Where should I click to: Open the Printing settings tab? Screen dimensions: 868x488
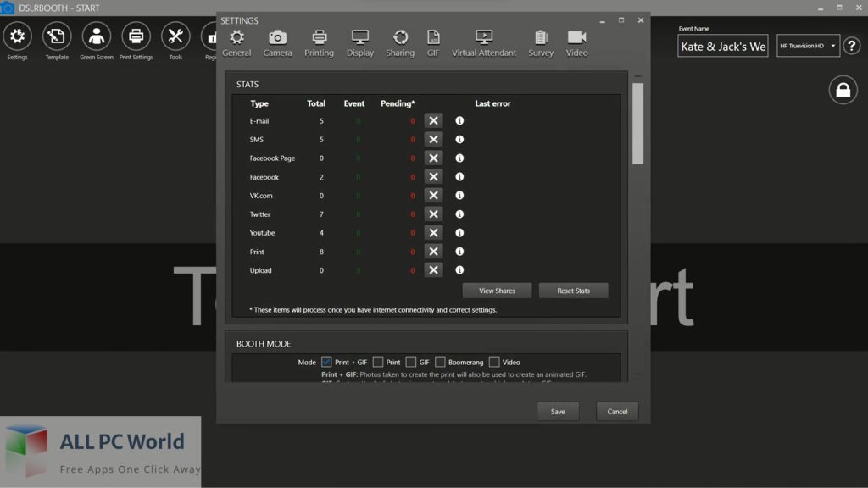coord(319,42)
